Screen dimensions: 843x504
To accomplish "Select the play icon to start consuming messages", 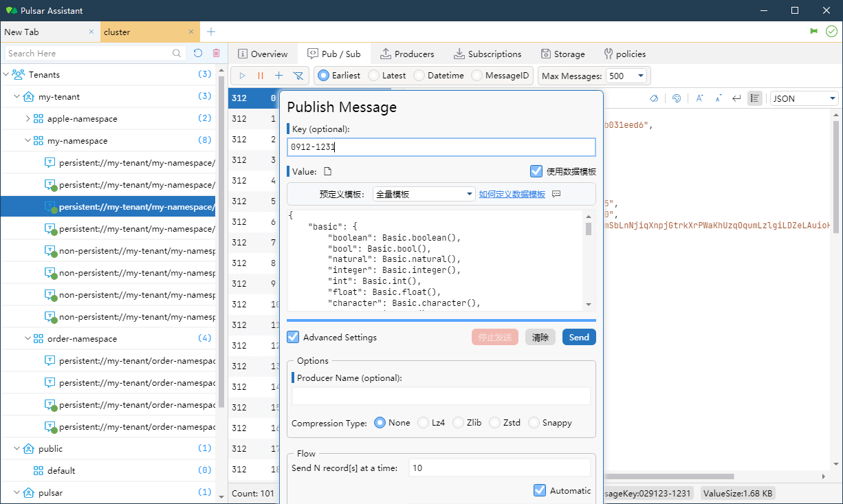I will pyautogui.click(x=242, y=76).
